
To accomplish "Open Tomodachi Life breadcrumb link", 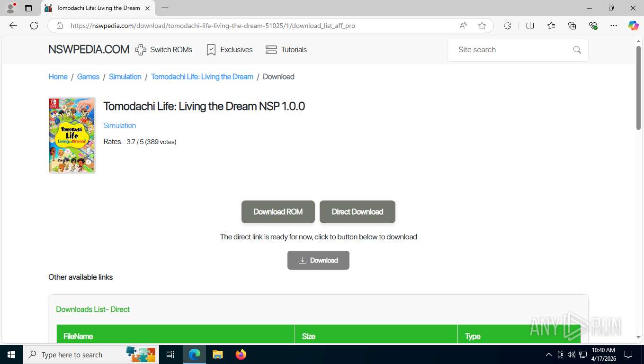I will (202, 77).
